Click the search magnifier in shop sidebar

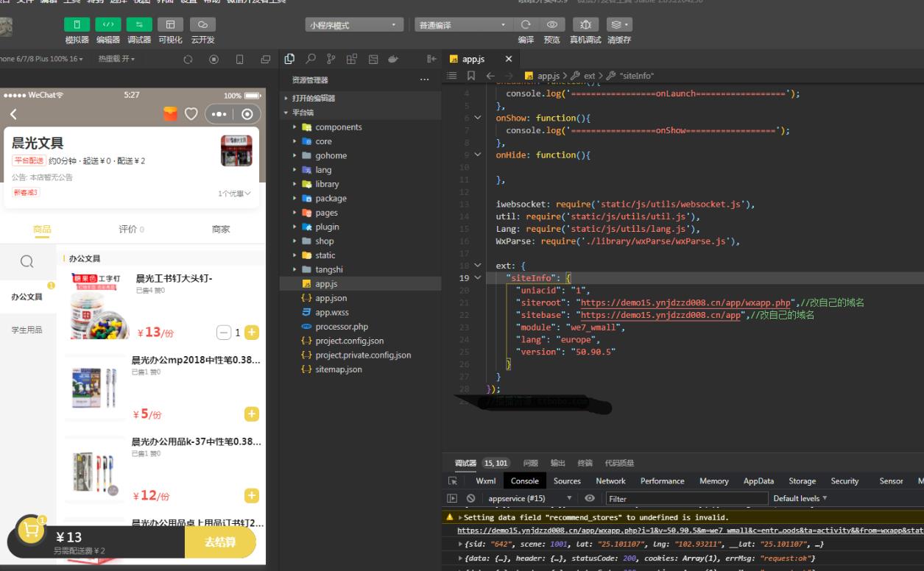click(27, 261)
